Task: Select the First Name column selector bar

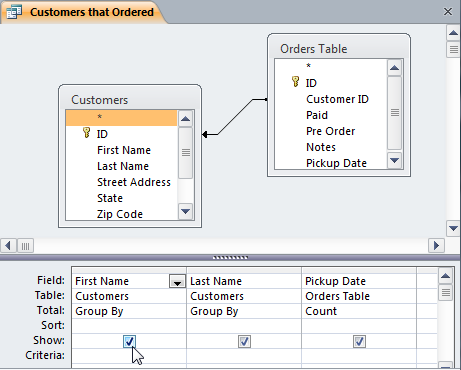Action: [129, 270]
